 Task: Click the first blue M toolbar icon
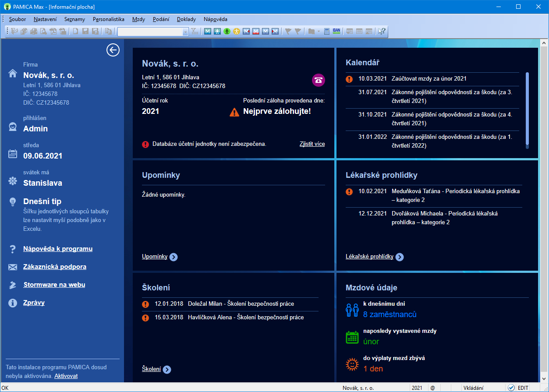[208, 31]
